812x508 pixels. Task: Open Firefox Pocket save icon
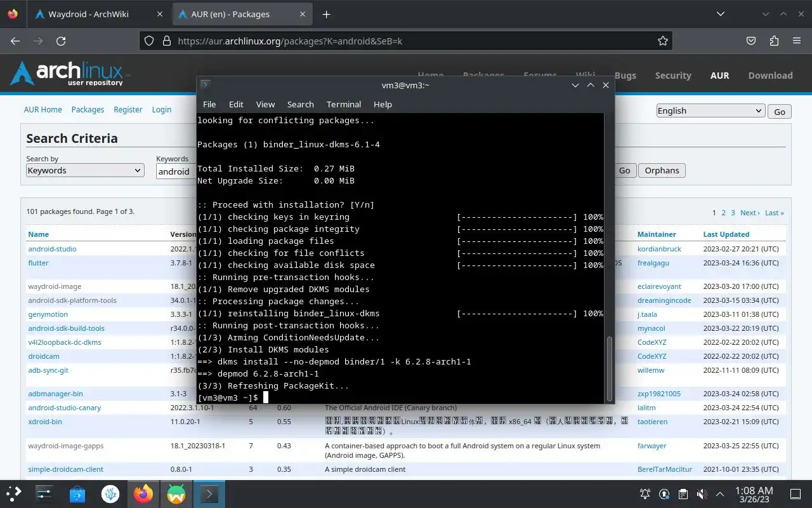point(751,41)
